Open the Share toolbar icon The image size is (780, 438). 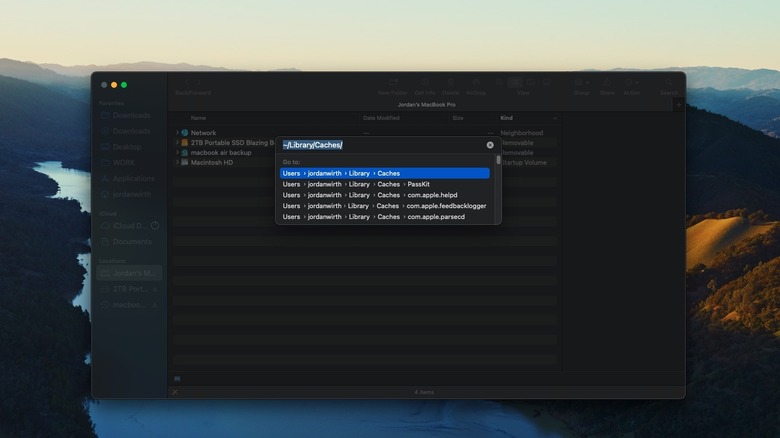(607, 84)
